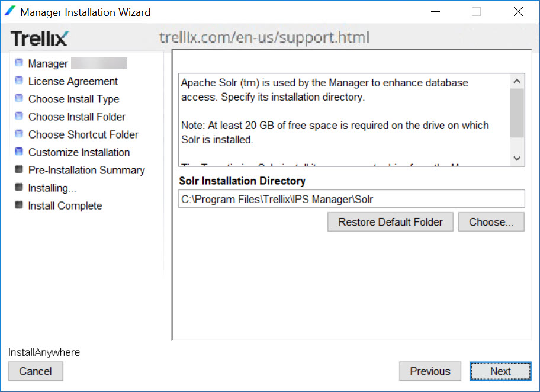
Task: Click Restore Default Folder button
Action: point(390,222)
